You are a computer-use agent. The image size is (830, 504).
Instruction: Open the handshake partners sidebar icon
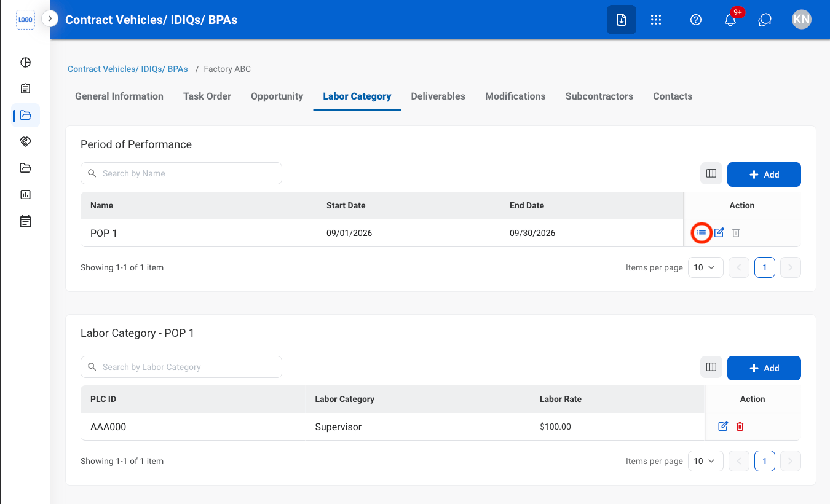pos(25,141)
